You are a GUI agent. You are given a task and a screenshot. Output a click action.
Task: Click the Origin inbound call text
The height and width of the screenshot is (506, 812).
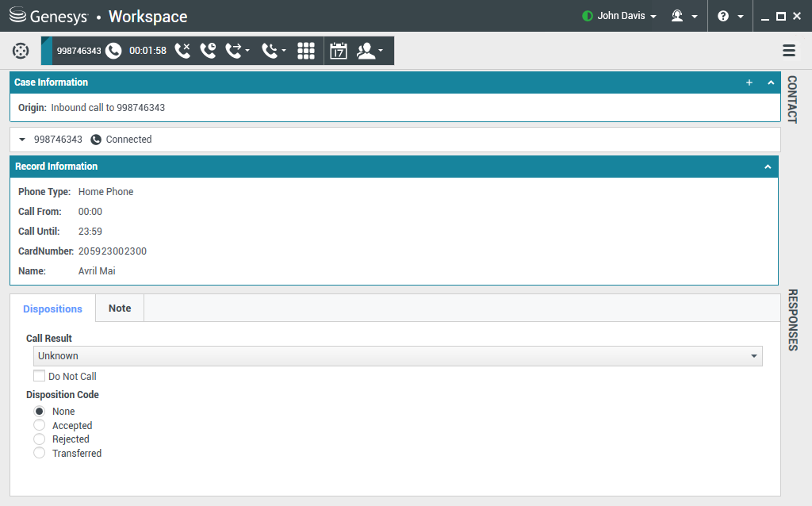[x=108, y=108]
